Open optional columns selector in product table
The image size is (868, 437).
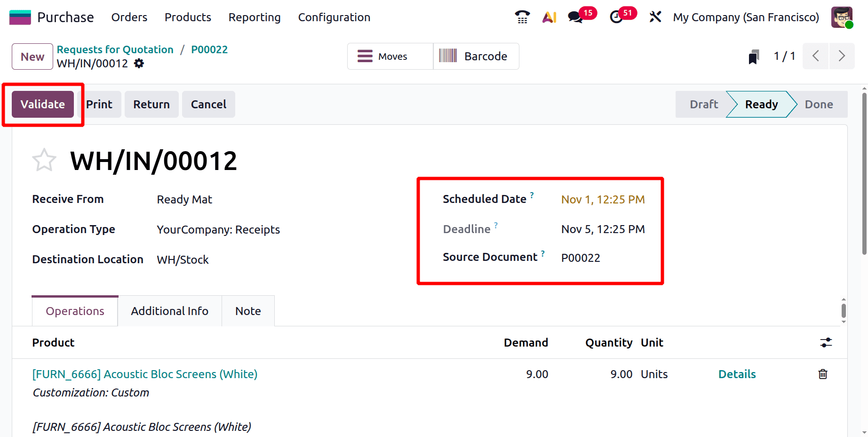[x=826, y=343]
